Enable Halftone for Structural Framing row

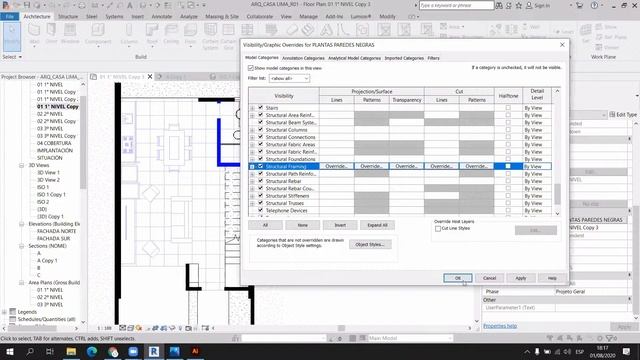(508, 166)
